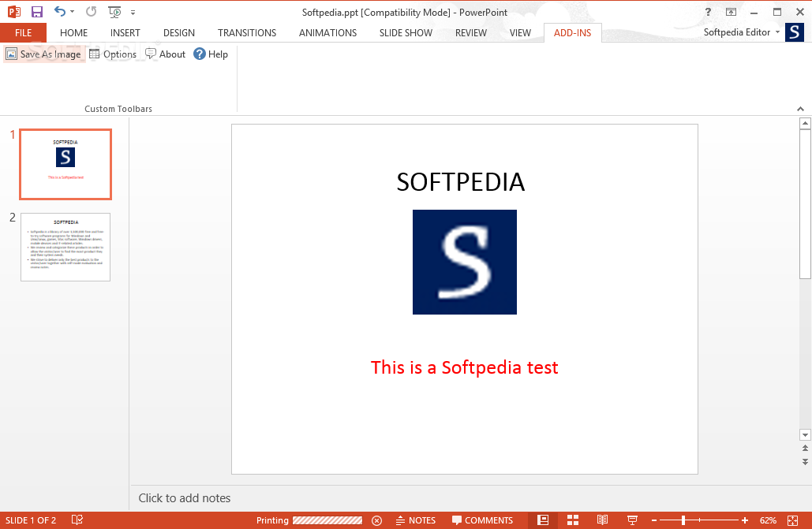
Task: Click Save As Image add-in button
Action: click(44, 54)
